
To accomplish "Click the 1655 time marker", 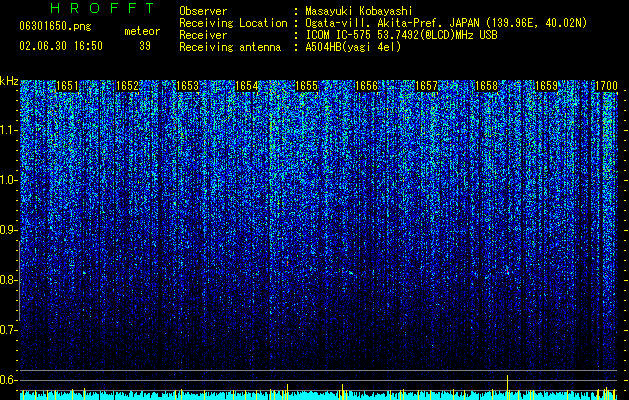I will coord(306,86).
